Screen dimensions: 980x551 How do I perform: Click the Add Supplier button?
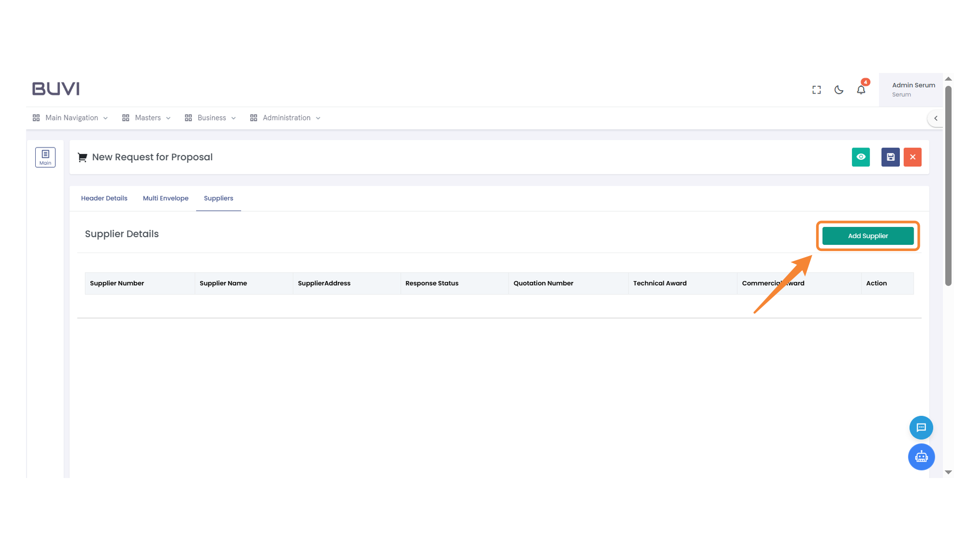[868, 236]
